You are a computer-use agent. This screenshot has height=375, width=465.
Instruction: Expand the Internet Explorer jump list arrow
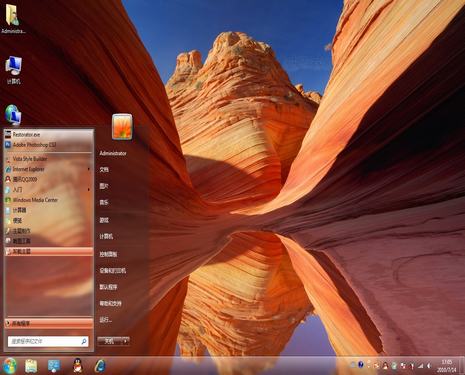[89, 169]
